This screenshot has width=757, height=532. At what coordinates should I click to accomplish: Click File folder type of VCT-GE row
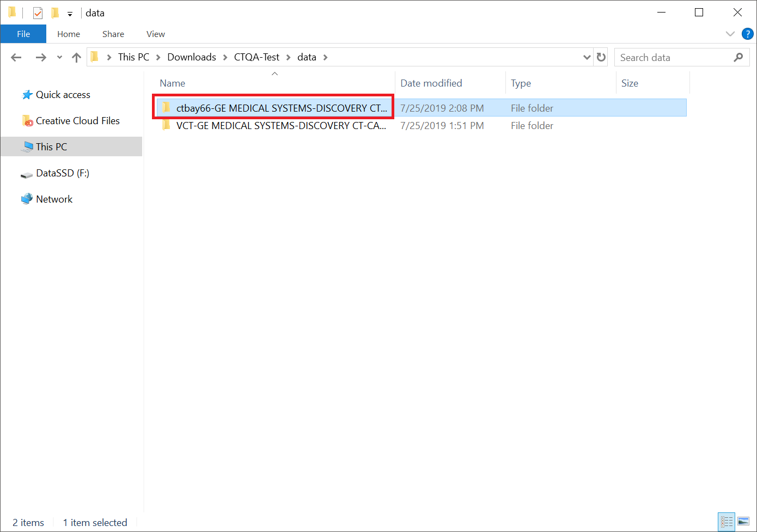pos(532,125)
